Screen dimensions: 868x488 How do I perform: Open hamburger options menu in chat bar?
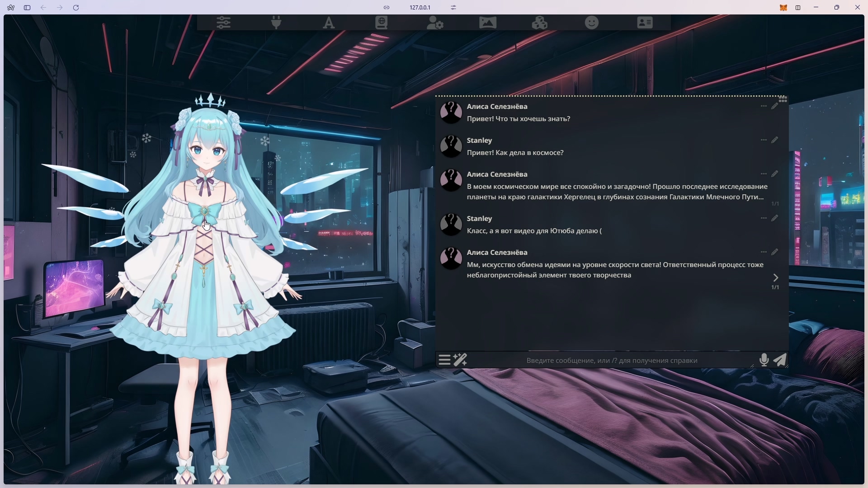[444, 360]
